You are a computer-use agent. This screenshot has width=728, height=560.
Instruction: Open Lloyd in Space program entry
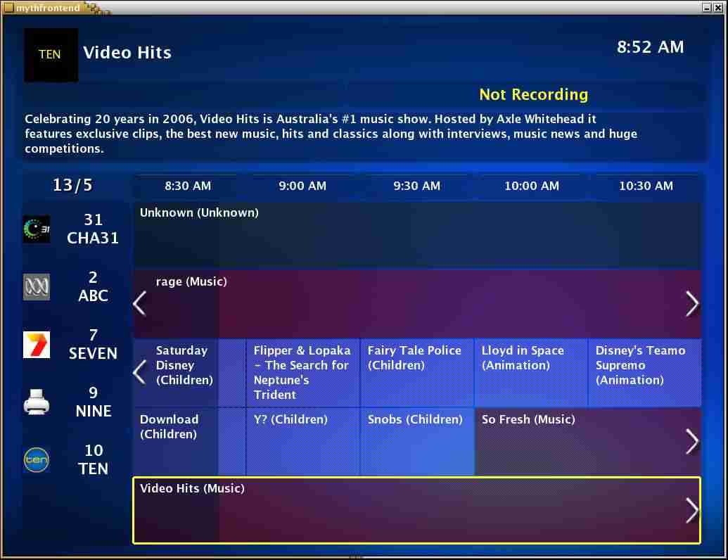[x=530, y=372]
